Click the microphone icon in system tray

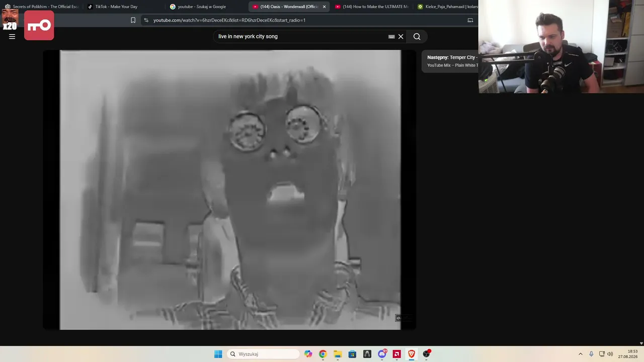tap(591, 354)
